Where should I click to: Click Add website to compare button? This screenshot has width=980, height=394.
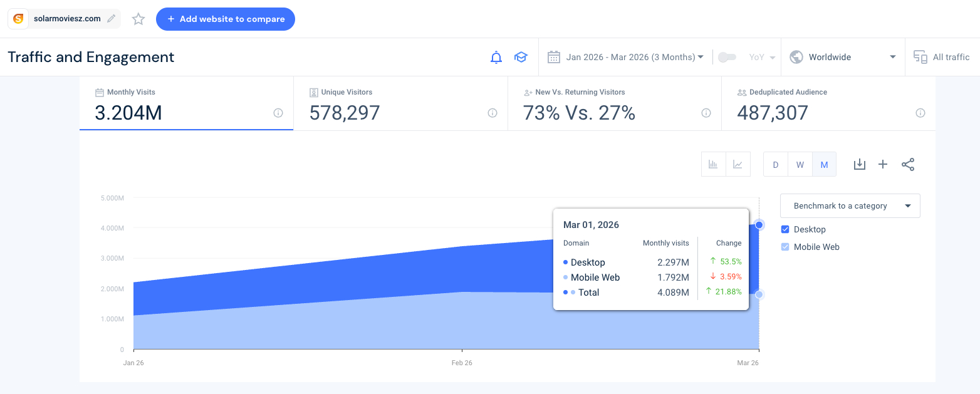point(226,19)
